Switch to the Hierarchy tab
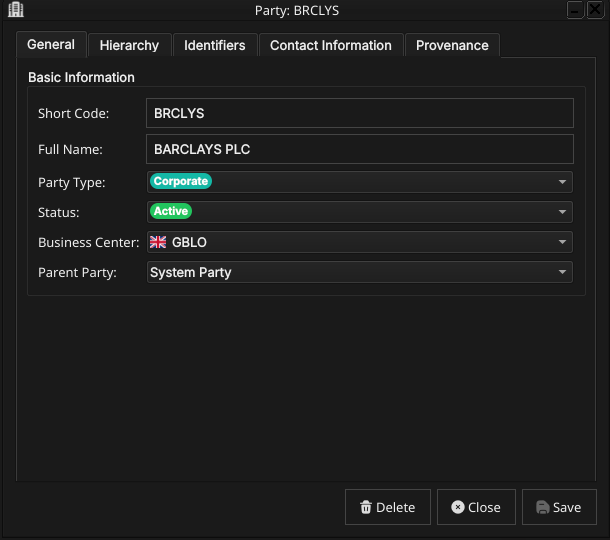 pos(129,45)
